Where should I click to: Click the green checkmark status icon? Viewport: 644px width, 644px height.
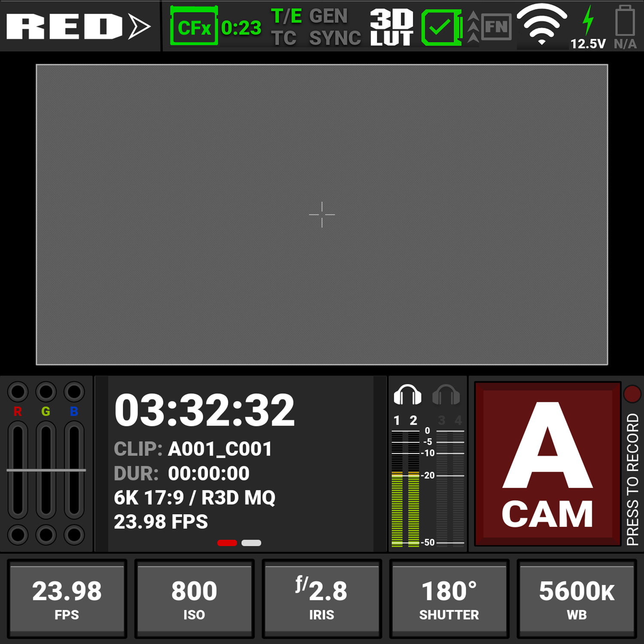[x=441, y=27]
